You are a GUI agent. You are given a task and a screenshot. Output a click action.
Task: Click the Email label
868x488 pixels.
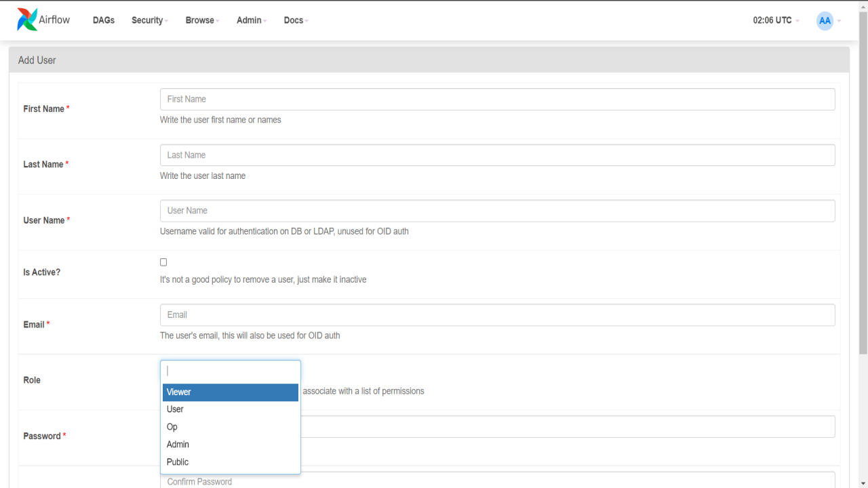tap(36, 325)
